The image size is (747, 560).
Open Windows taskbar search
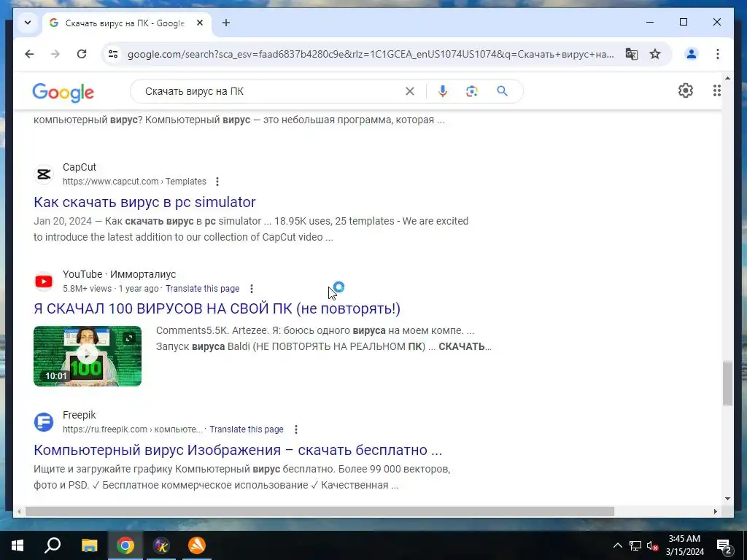click(x=53, y=545)
